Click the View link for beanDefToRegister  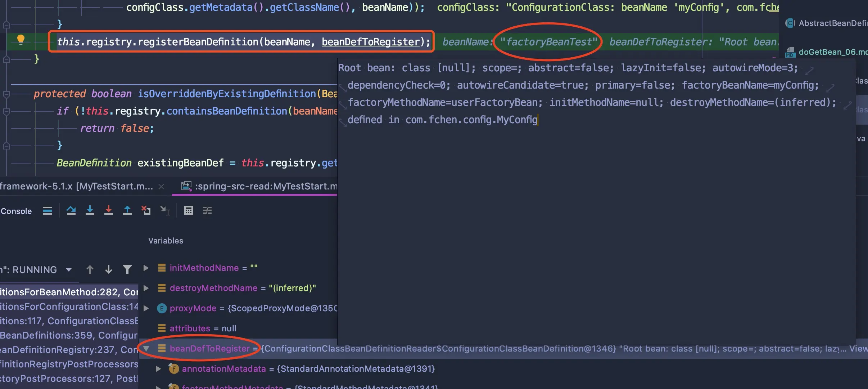[858, 348]
